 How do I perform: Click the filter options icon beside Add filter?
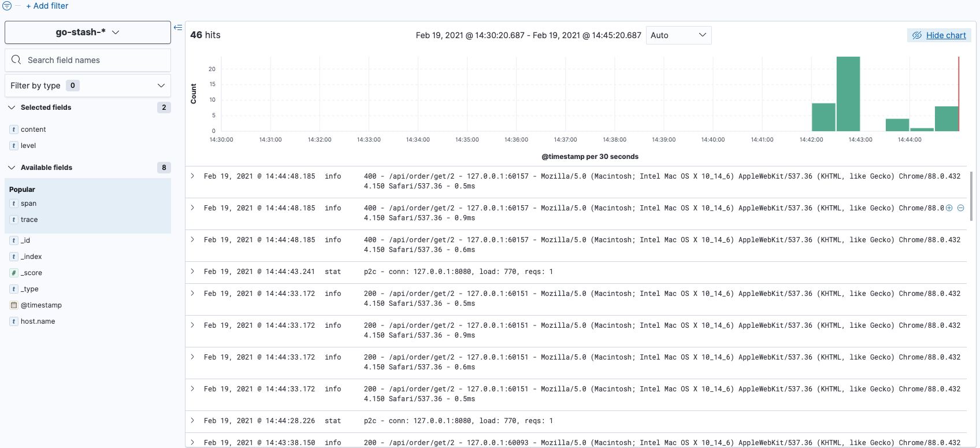point(7,6)
